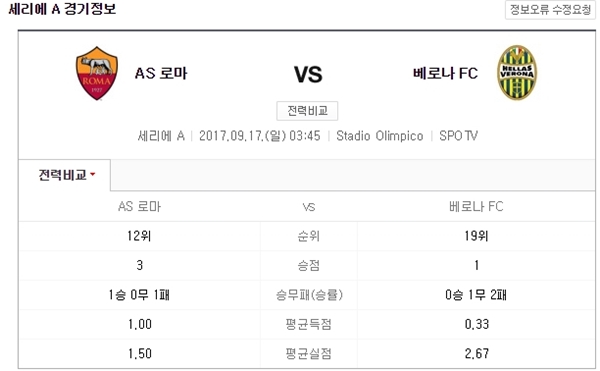Viewport: 600px width, 371px height.
Task: Click the Hellas Verona club crest
Action: (x=517, y=73)
